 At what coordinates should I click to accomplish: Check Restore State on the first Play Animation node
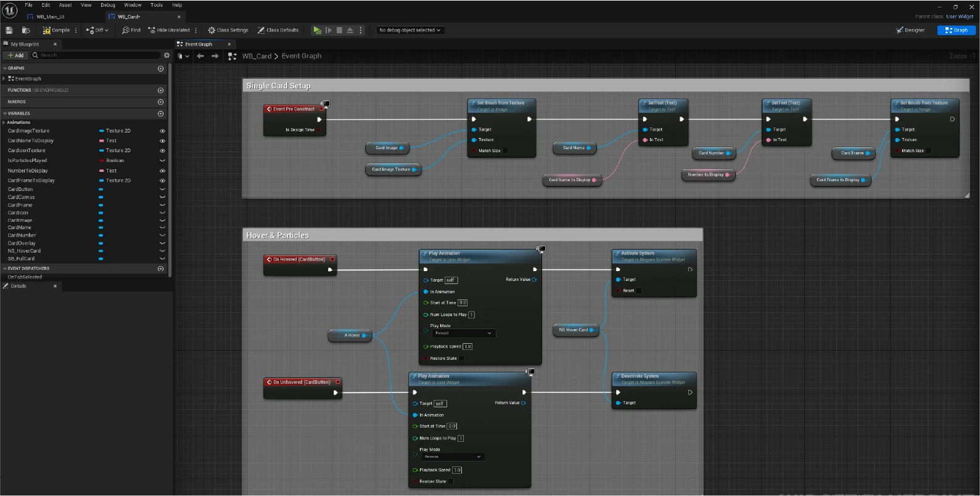(x=461, y=359)
